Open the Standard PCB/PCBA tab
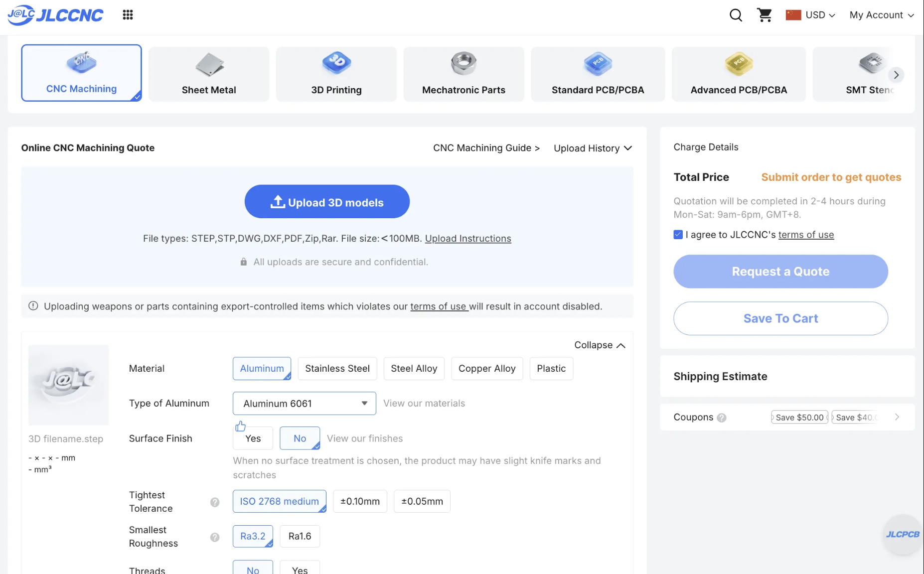Viewport: 924px width, 574px height. tap(598, 74)
